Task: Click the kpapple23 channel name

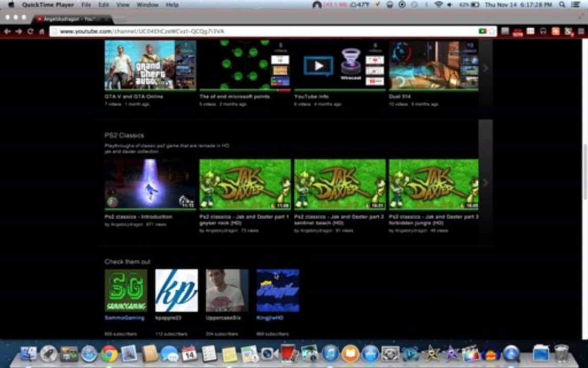Action: pyautogui.click(x=168, y=318)
